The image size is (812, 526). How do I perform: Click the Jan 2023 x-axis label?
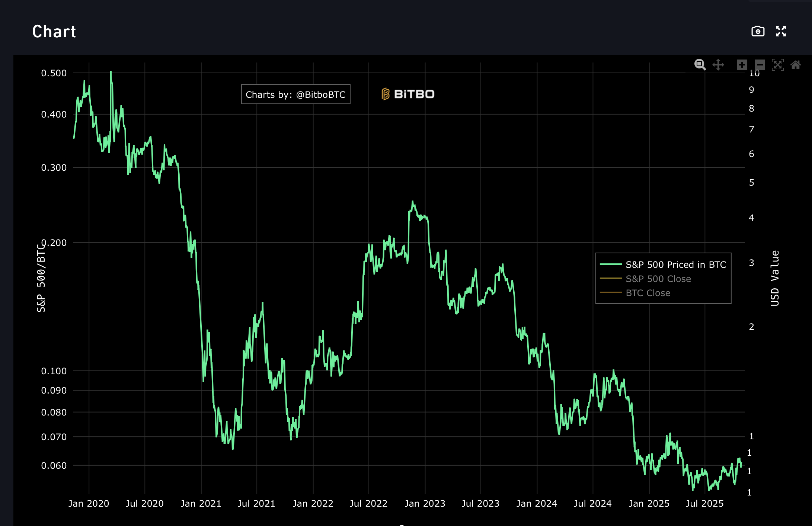click(x=425, y=503)
